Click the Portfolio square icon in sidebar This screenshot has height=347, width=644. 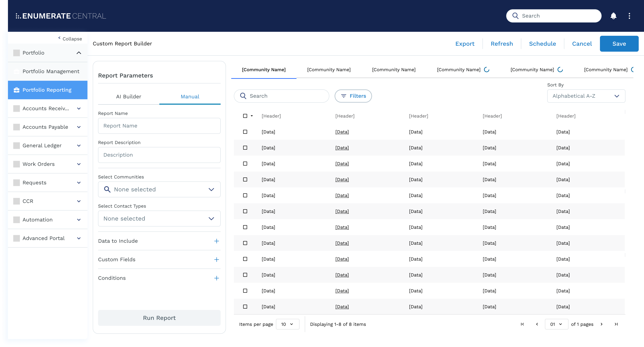[17, 53]
